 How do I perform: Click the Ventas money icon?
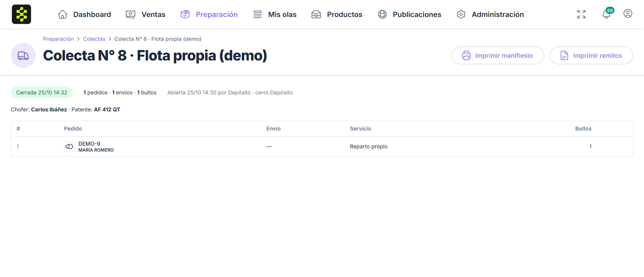click(131, 14)
